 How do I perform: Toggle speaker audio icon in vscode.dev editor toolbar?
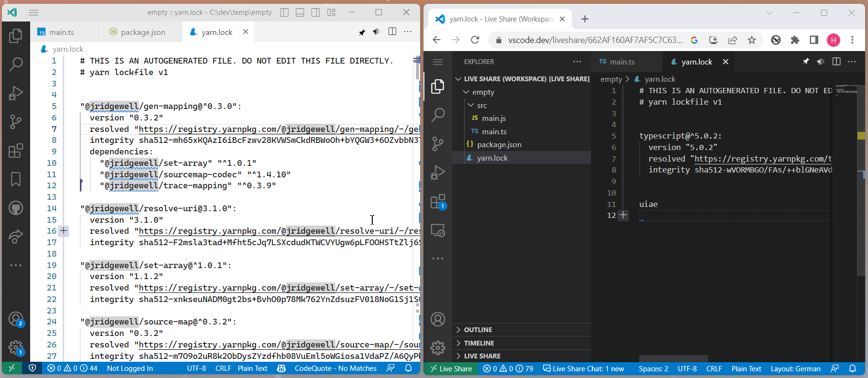821,61
